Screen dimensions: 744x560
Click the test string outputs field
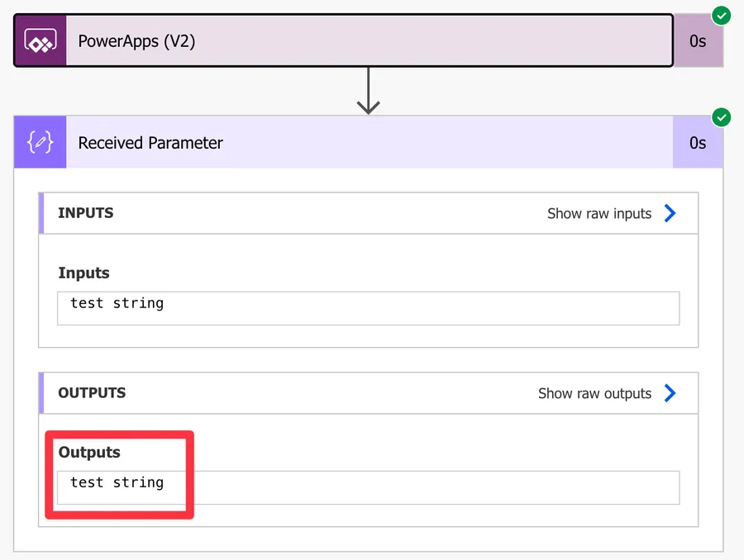click(x=368, y=487)
